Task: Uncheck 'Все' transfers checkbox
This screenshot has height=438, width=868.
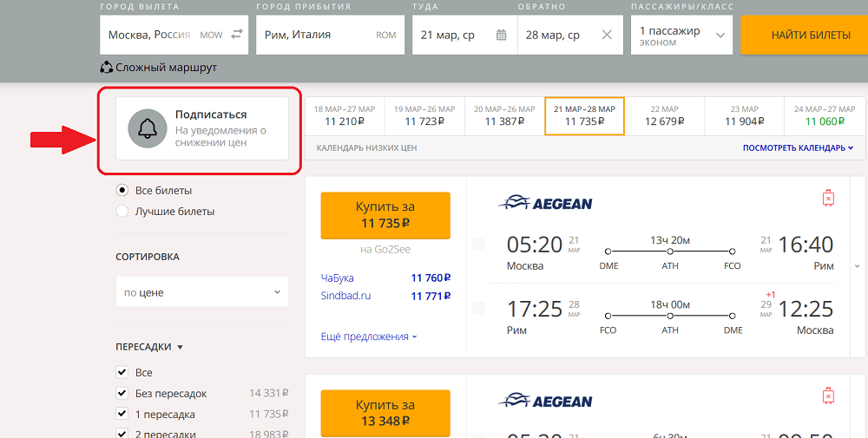Action: tap(122, 372)
